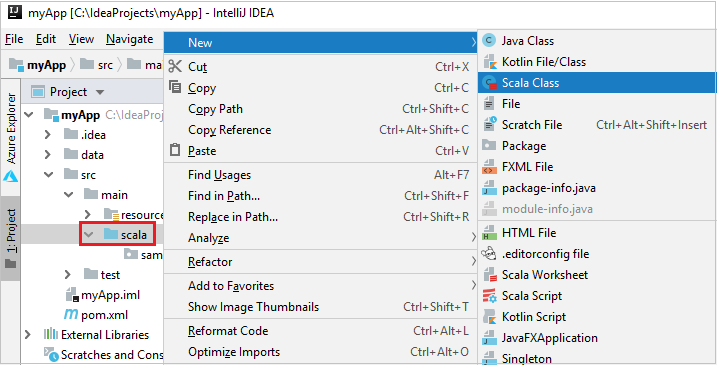
Task: Click the Scratches and Consoles icon
Action: tap(51, 354)
